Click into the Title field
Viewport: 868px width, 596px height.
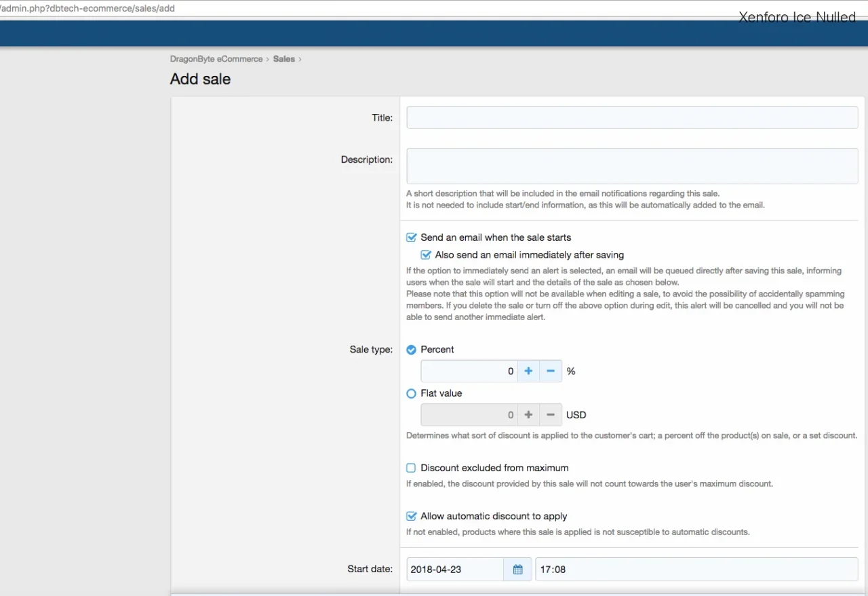pyautogui.click(x=631, y=117)
